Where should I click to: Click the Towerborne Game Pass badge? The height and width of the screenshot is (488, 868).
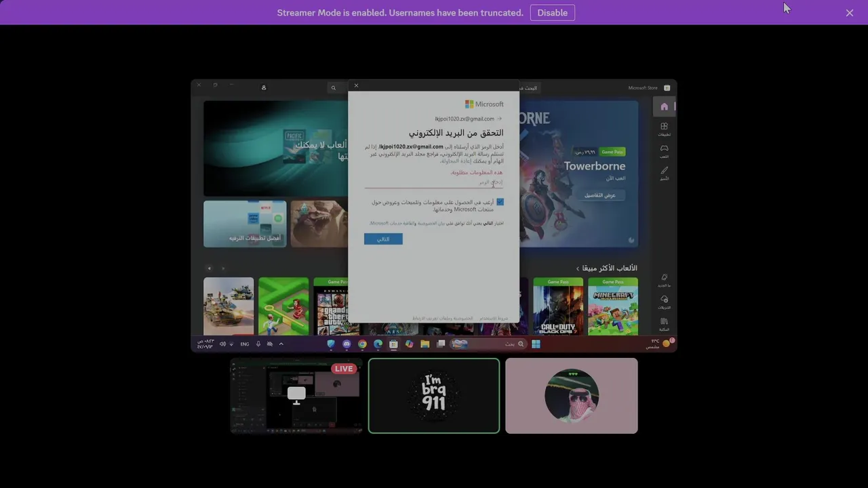(x=613, y=152)
